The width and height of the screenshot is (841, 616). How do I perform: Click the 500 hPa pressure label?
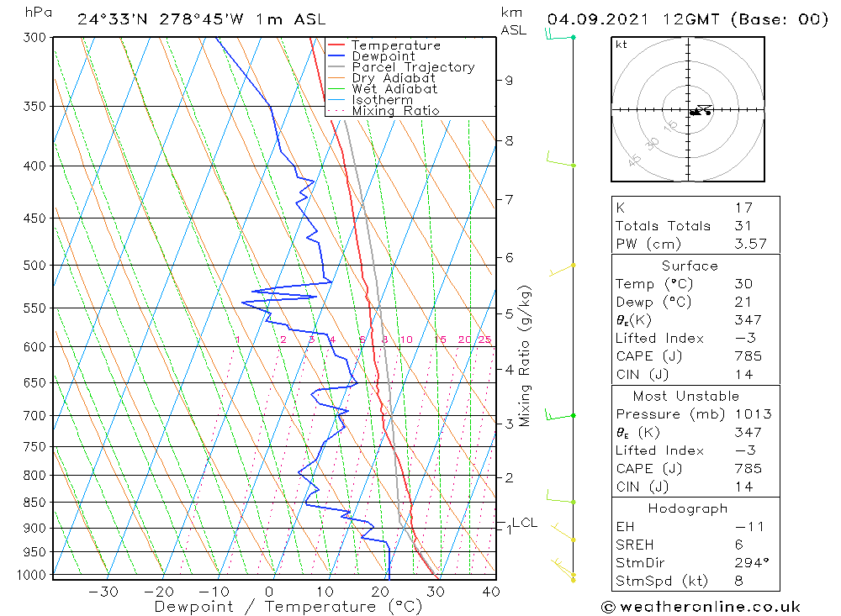pos(34,266)
